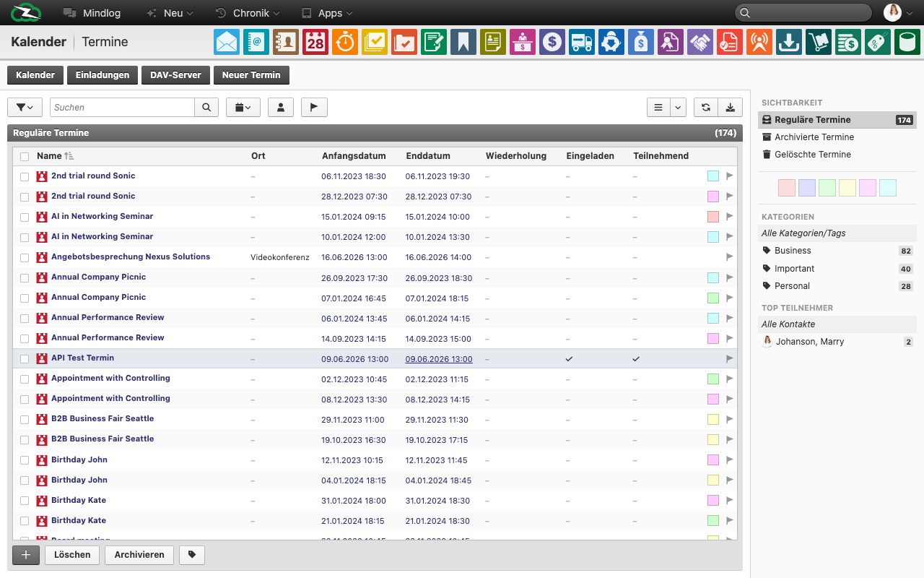The width and height of the screenshot is (924, 578).
Task: Filter by the Business category
Action: click(x=837, y=251)
